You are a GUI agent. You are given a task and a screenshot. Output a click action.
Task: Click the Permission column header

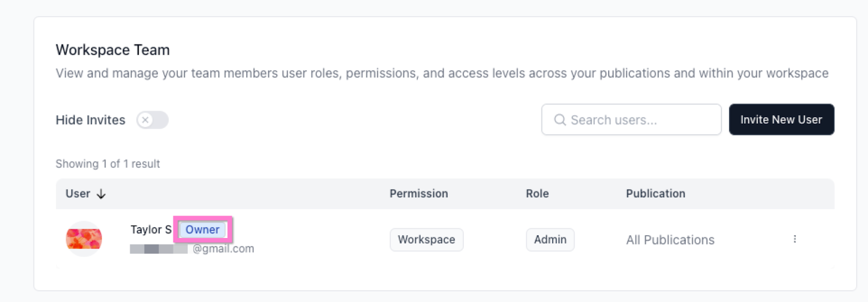(x=418, y=194)
